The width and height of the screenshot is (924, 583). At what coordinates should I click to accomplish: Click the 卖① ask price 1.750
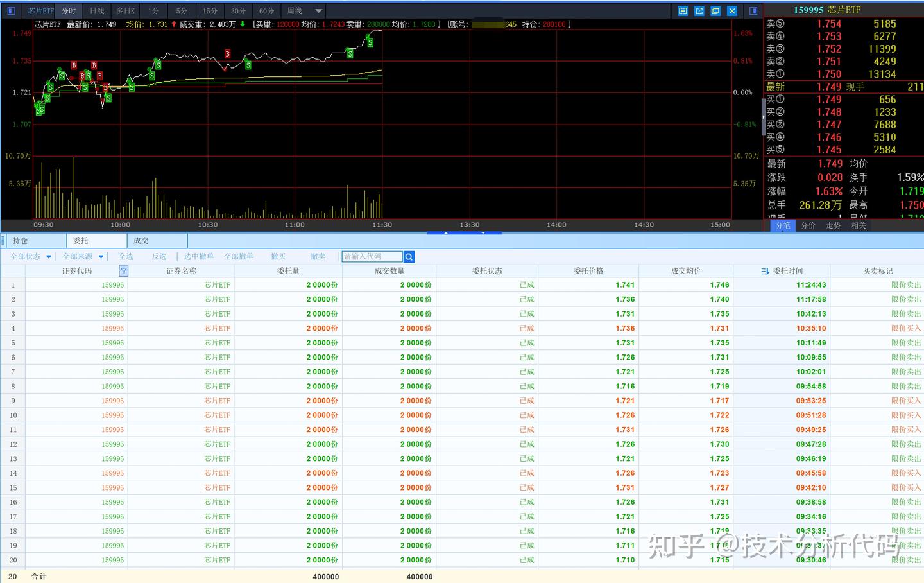[x=829, y=74]
